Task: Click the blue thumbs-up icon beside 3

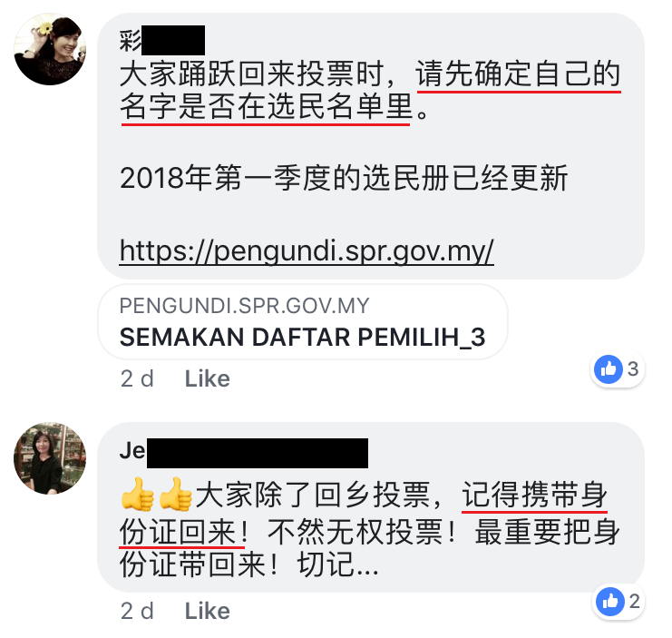Action: coord(609,369)
